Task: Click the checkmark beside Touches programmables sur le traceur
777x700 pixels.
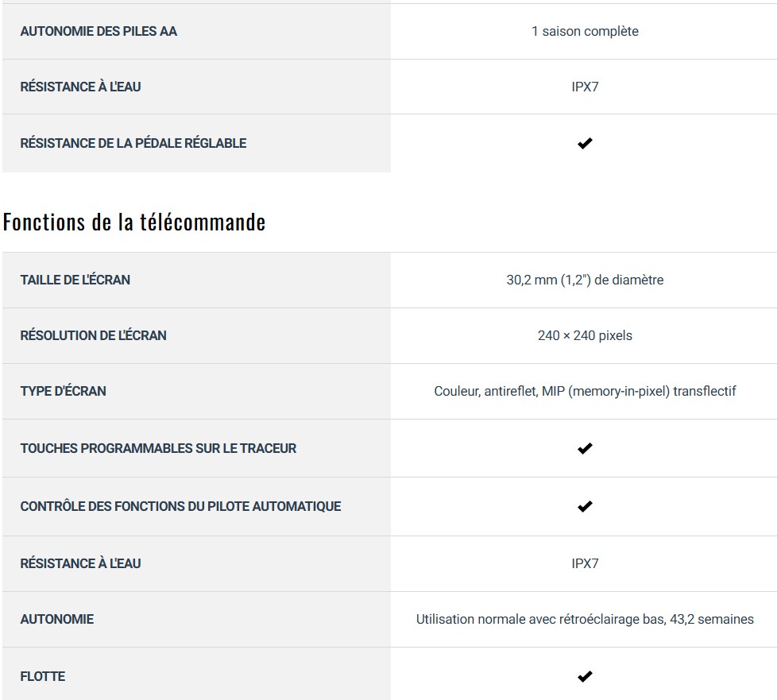Action: click(x=585, y=449)
